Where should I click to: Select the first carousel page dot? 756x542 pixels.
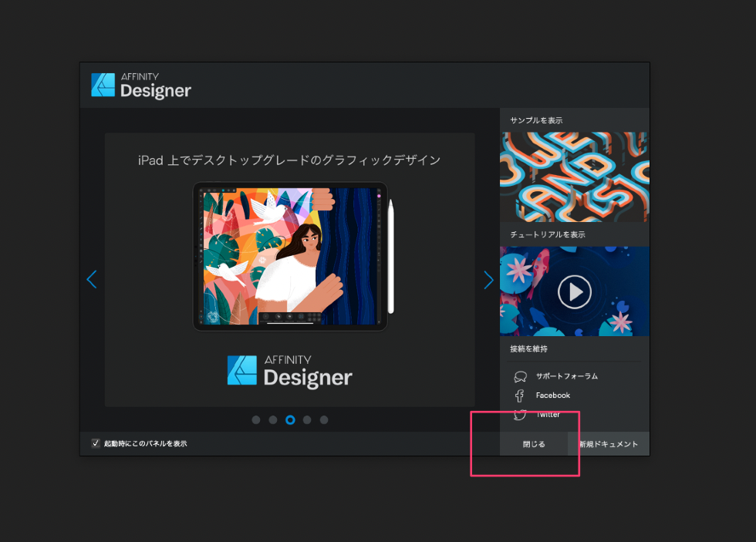click(x=256, y=420)
